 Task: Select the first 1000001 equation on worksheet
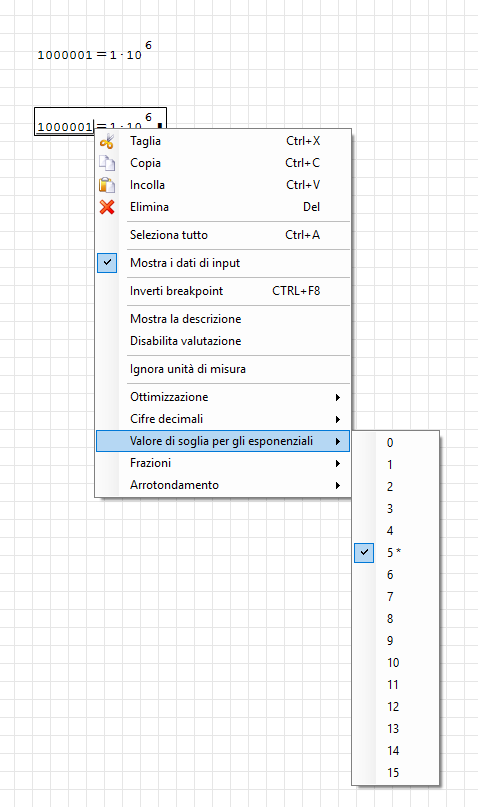click(94, 51)
